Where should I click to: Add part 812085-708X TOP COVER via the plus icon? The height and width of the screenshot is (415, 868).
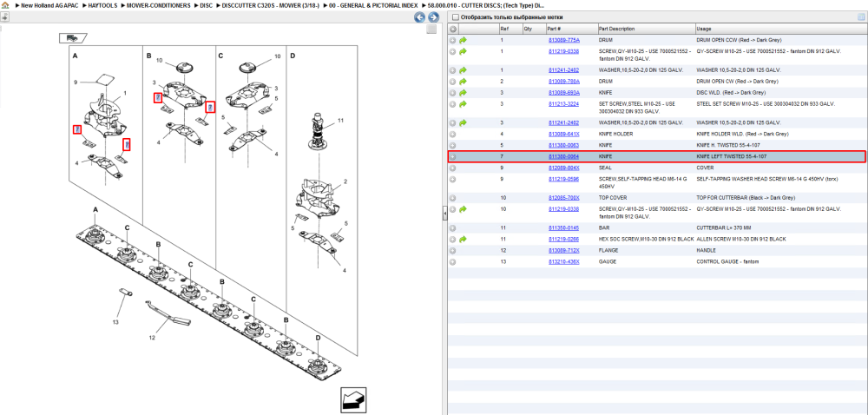pos(453,198)
